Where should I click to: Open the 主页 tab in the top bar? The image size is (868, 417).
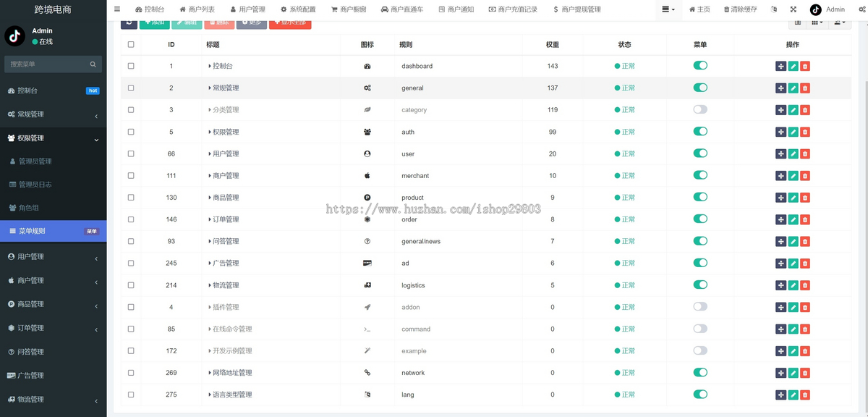[x=699, y=9]
